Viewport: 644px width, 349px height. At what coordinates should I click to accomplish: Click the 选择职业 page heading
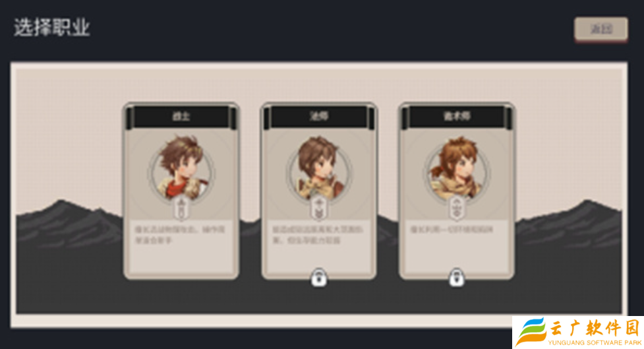pyautogui.click(x=52, y=28)
